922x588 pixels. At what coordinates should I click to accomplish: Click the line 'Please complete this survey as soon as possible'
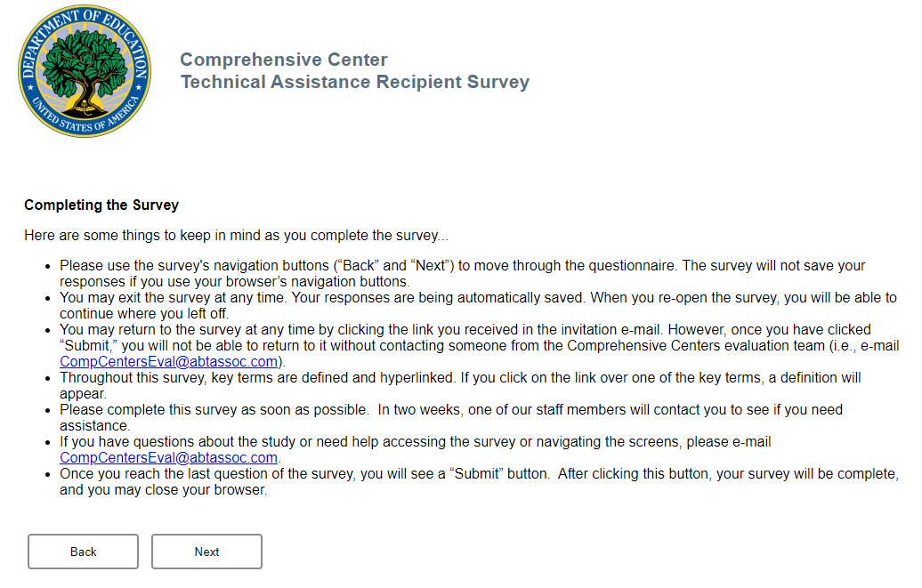tap(450, 410)
